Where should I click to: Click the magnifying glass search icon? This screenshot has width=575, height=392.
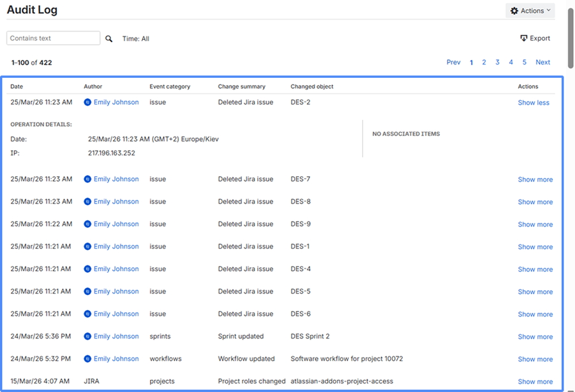(109, 38)
